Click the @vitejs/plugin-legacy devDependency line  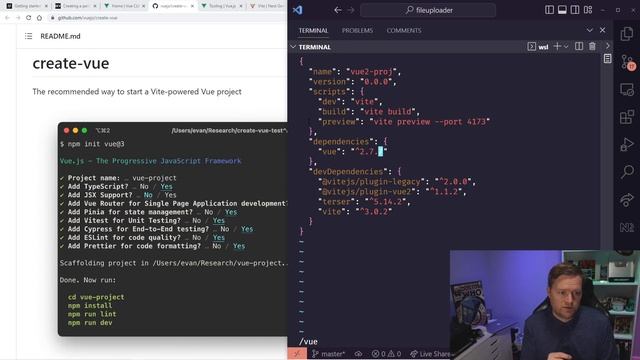click(x=397, y=182)
